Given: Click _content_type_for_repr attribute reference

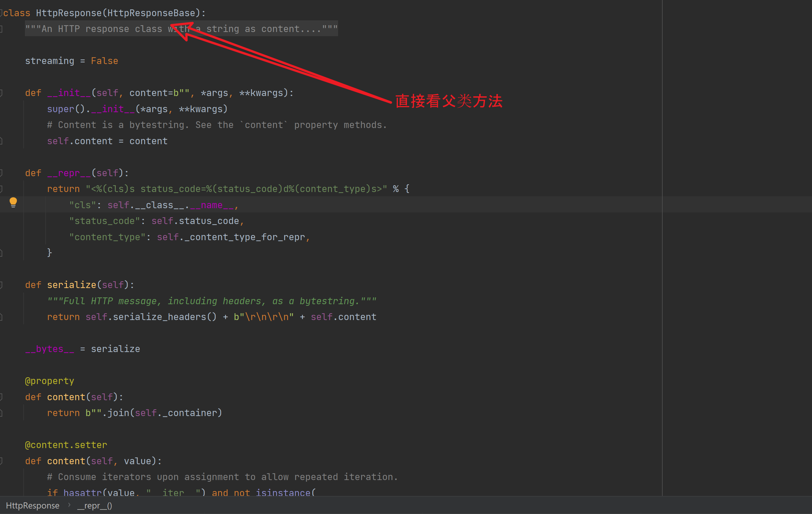Looking at the screenshot, I should [244, 237].
